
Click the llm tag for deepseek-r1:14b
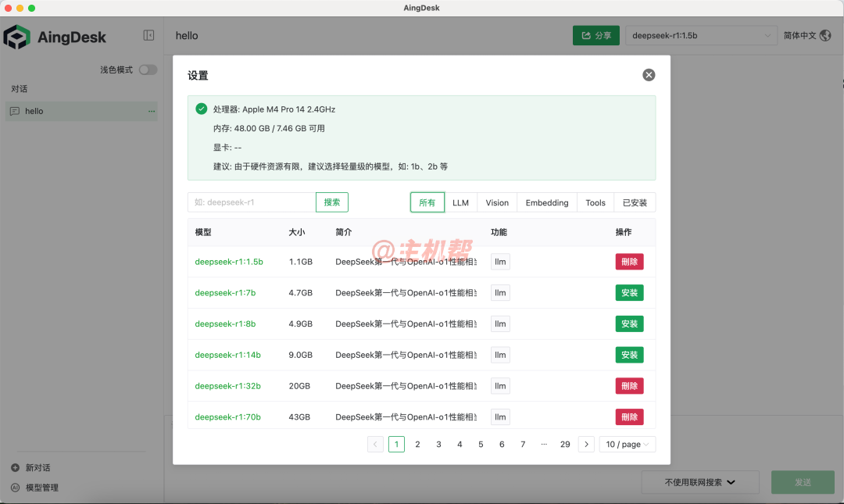(x=500, y=355)
